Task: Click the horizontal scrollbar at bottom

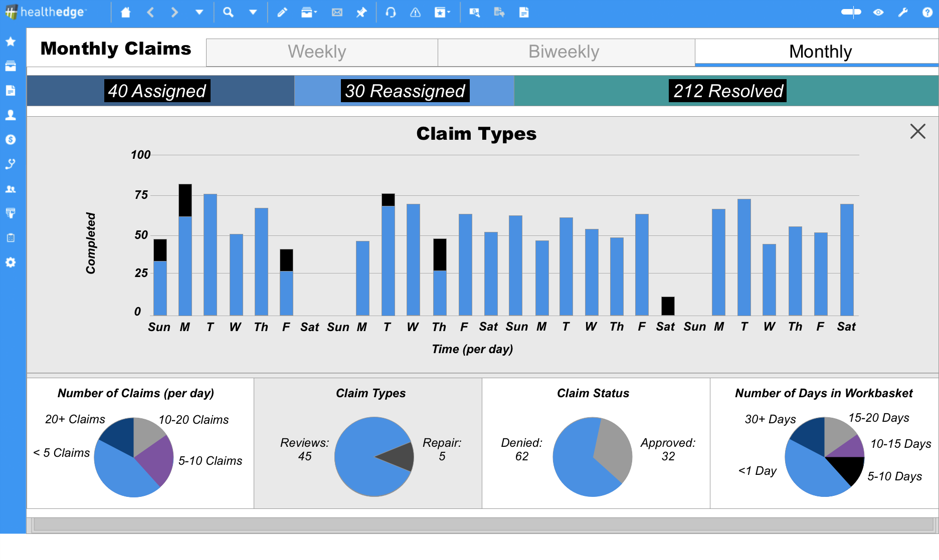Action: (x=483, y=524)
